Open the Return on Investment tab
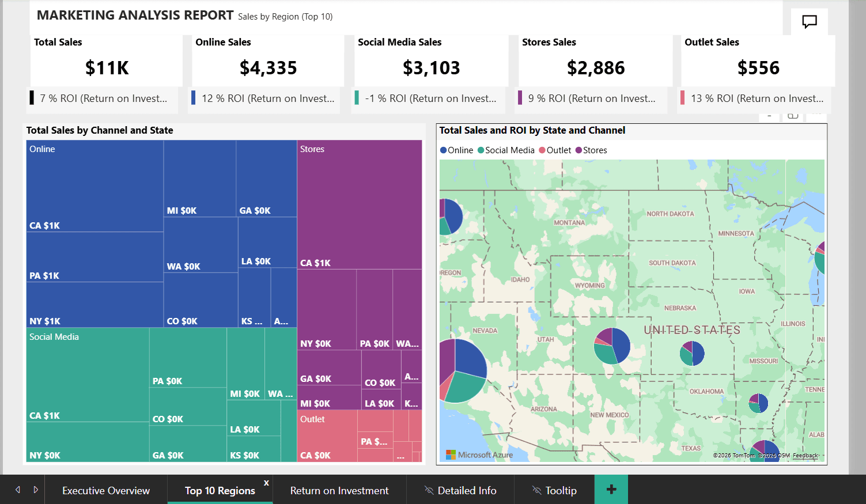866x504 pixels. 339,490
